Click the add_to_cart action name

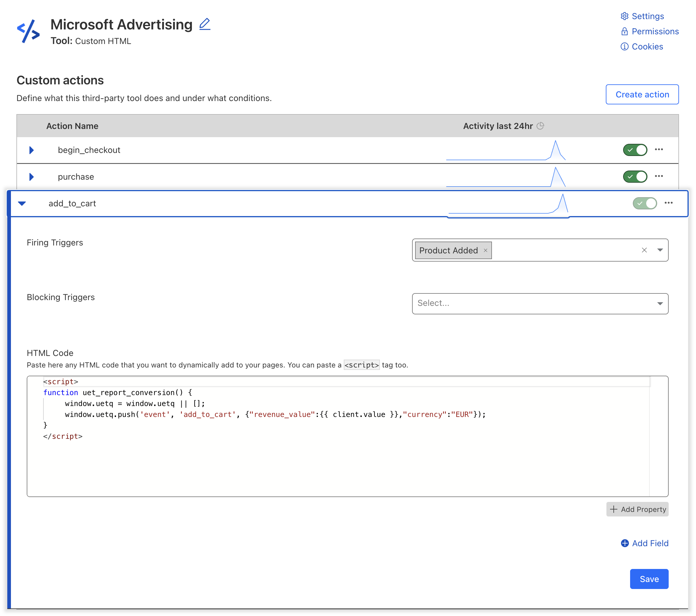tap(72, 203)
